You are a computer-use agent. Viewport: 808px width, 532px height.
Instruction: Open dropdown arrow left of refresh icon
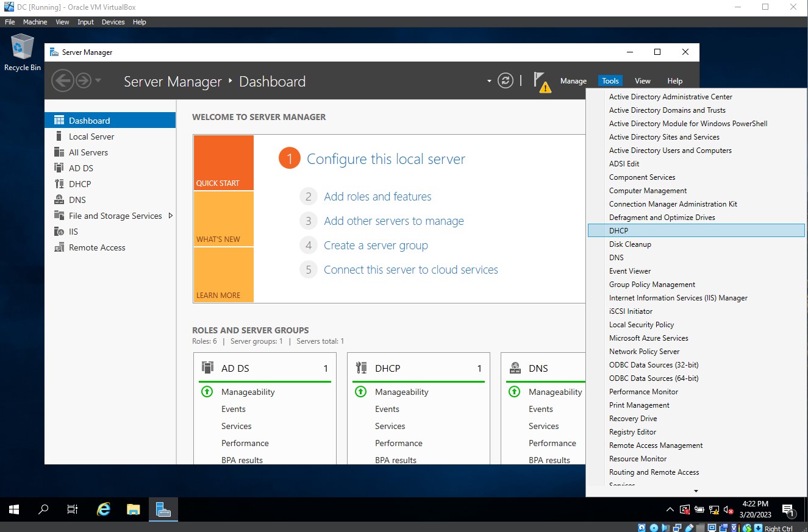[489, 81]
